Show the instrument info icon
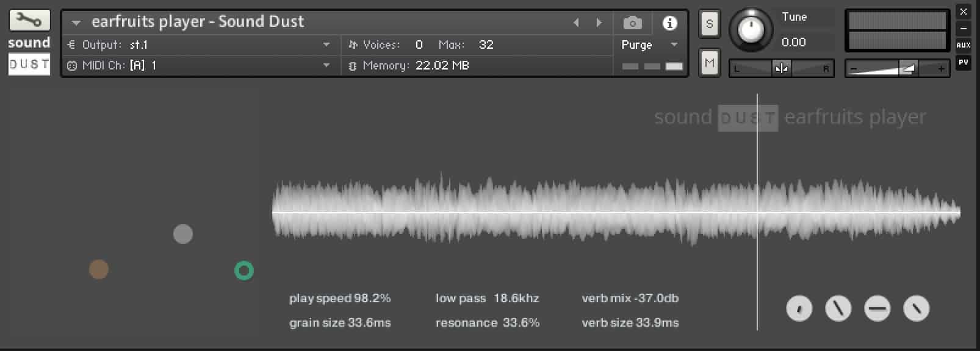Screen dimensions: 980x351 [670, 23]
